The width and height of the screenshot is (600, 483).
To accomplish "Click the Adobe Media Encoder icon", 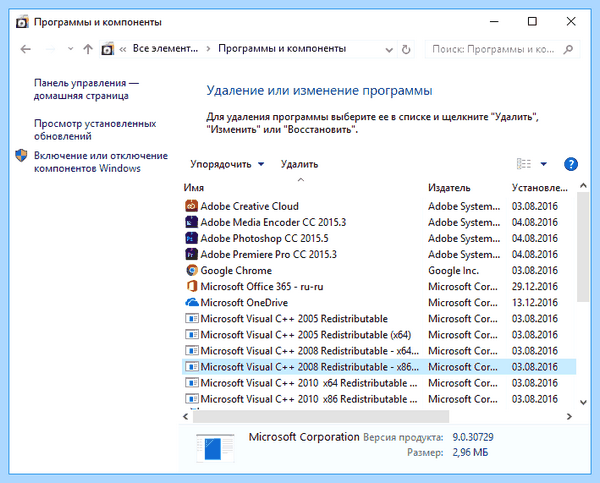I will (x=191, y=222).
